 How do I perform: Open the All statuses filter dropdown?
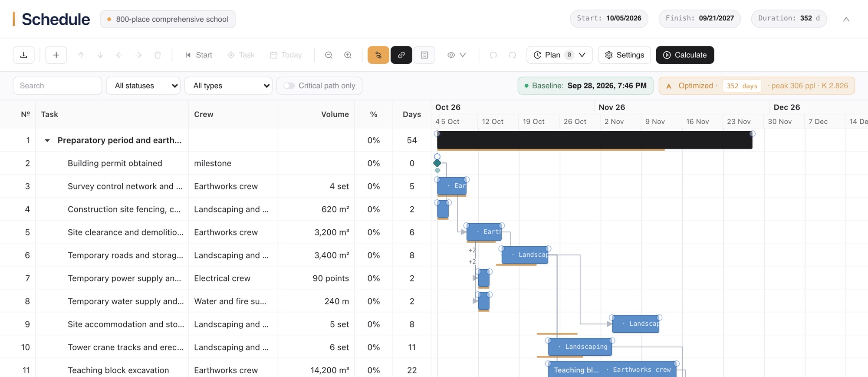(x=144, y=86)
